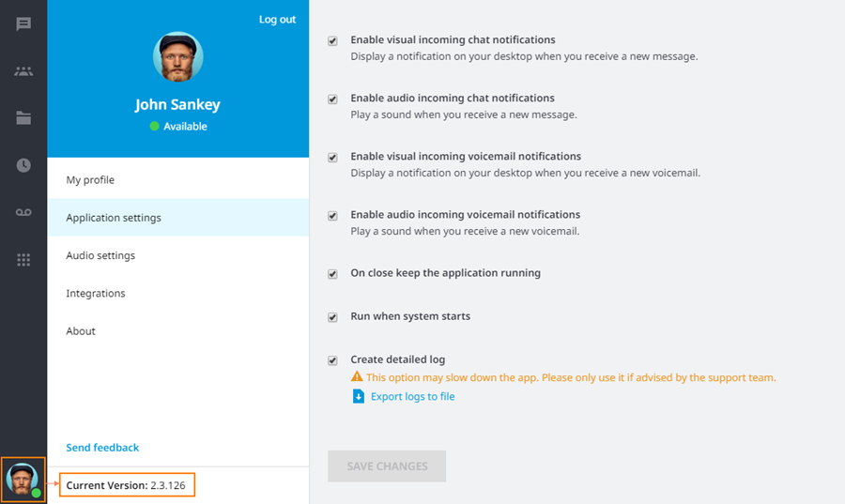The width and height of the screenshot is (845, 504).
Task: Click the Log out link
Action: (277, 20)
